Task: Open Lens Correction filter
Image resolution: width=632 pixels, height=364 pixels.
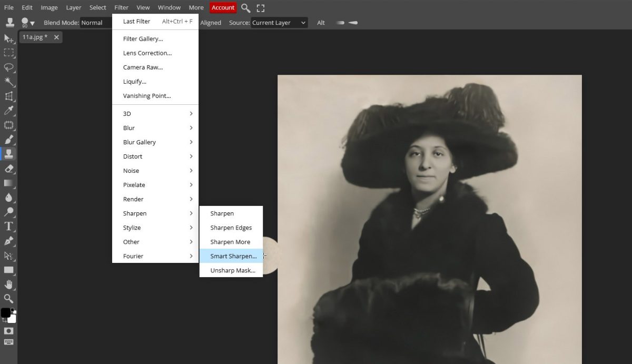Action: click(x=155, y=53)
